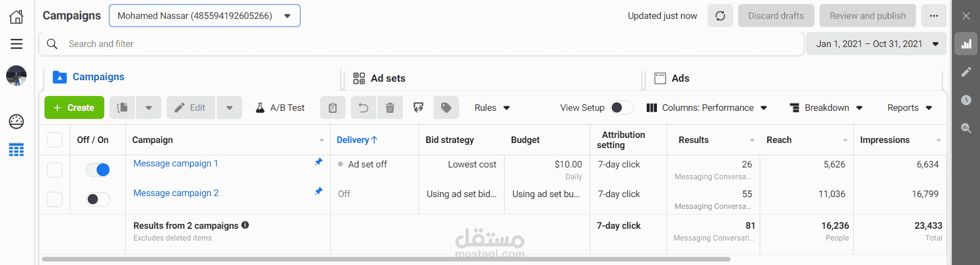
Task: Check the Message campaign 2 checkbox
Action: 55,199
